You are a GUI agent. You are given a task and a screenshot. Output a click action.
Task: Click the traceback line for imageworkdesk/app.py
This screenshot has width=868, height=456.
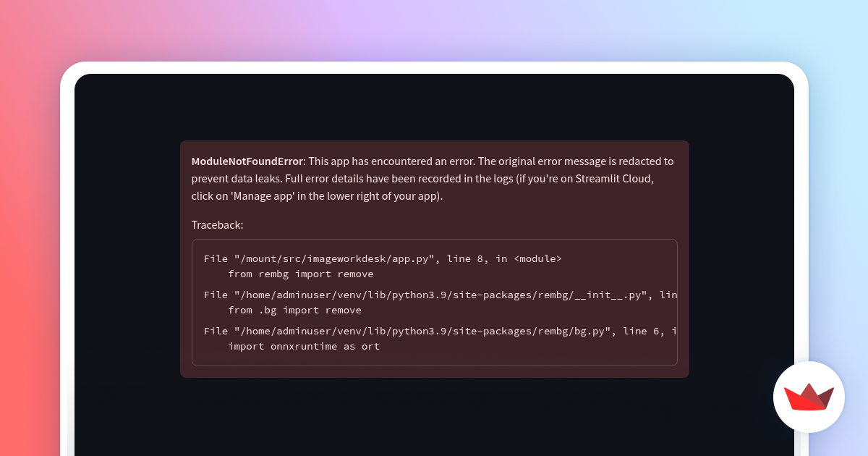click(x=382, y=258)
